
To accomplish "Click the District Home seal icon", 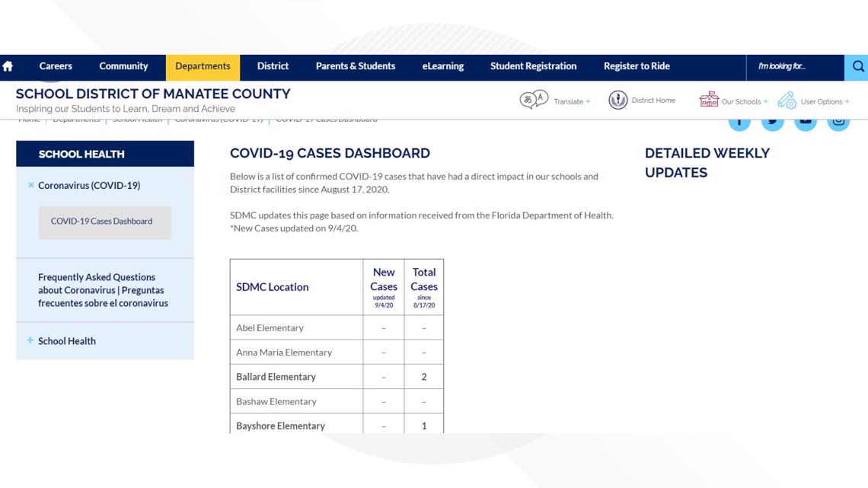I will point(617,100).
